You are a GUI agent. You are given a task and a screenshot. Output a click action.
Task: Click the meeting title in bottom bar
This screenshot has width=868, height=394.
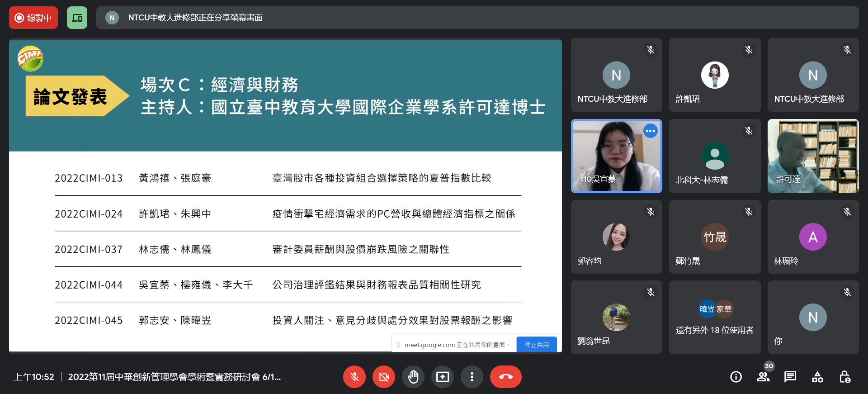pos(174,377)
